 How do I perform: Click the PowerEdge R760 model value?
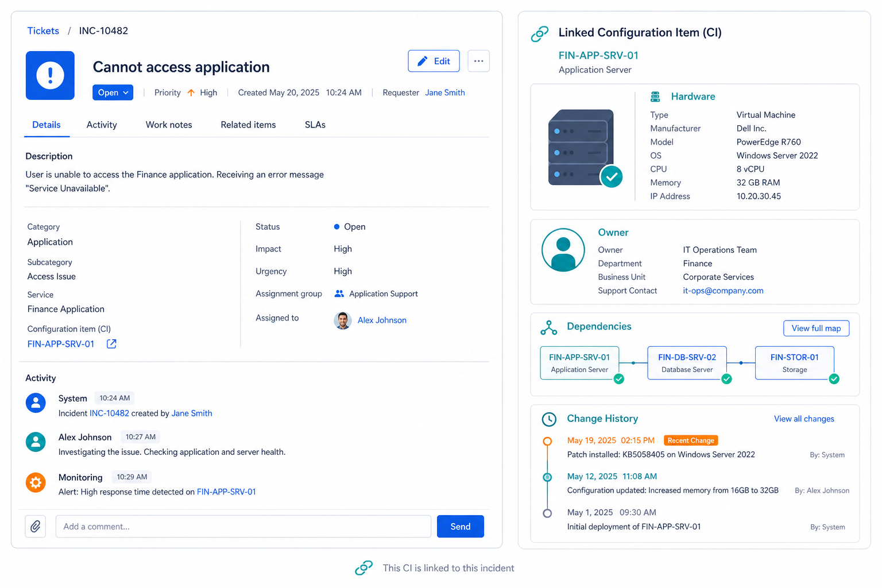[768, 142]
